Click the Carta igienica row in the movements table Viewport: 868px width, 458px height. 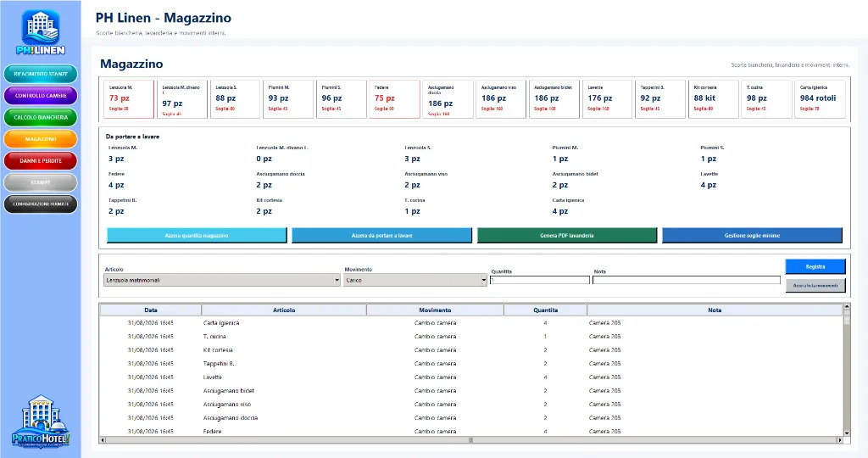click(471, 323)
